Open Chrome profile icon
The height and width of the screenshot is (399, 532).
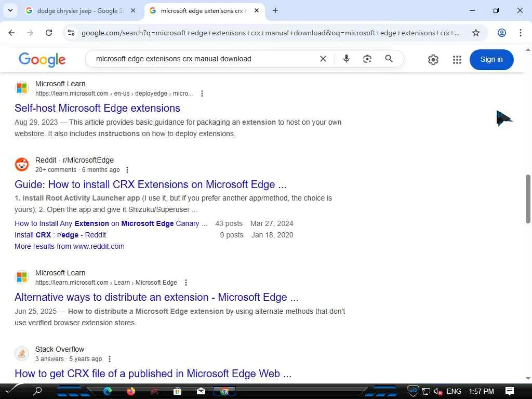point(501,33)
